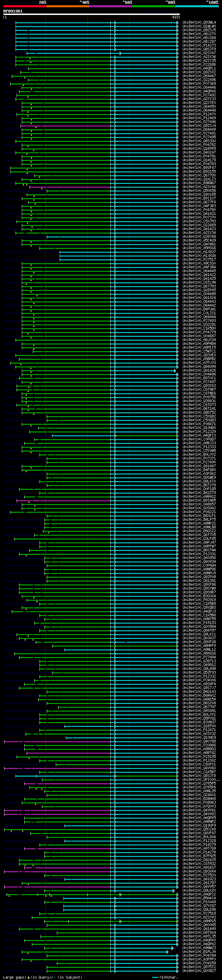Image resolution: width=222 pixels, height=980 pixels.
Task: Click label UniRef100_C5XQ82
Action: pos(199,416)
